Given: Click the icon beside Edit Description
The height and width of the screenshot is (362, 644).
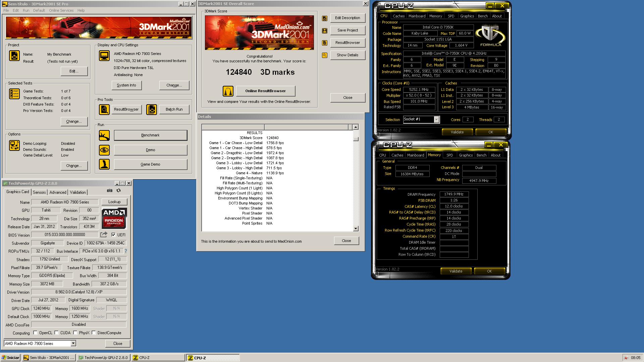Looking at the screenshot, I should (x=325, y=18).
